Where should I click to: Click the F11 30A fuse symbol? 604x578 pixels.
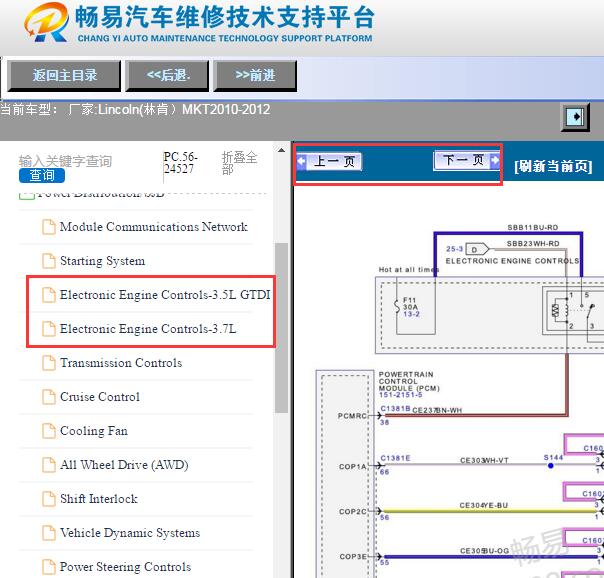[x=397, y=307]
